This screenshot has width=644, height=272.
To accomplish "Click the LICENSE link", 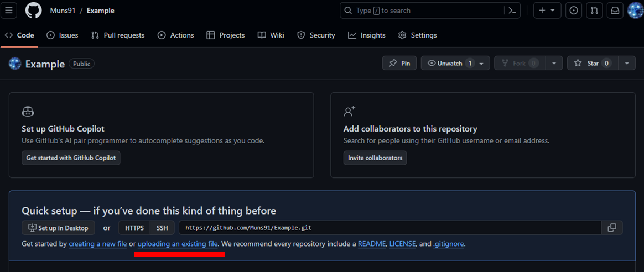I will point(403,244).
